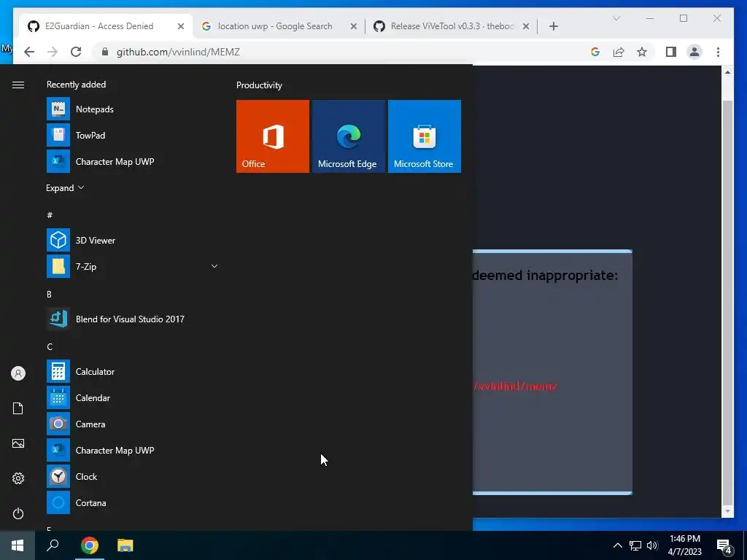Expand the Recently added list
The height and width of the screenshot is (560, 747).
(65, 187)
